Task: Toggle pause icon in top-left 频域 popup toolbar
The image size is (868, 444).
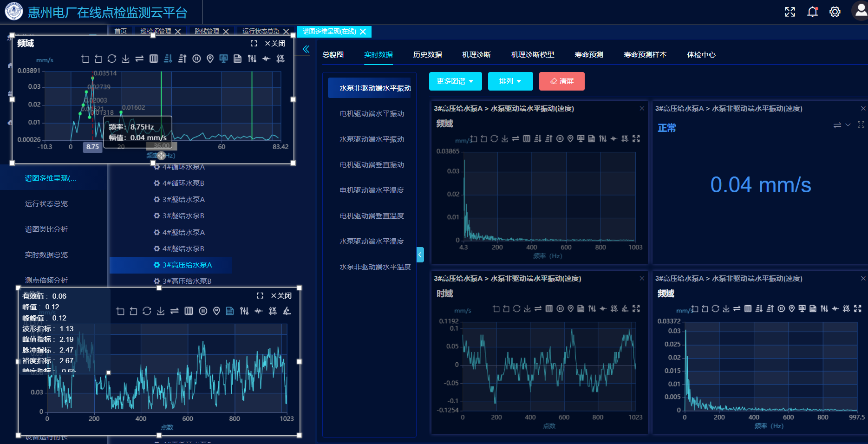Action: point(196,59)
